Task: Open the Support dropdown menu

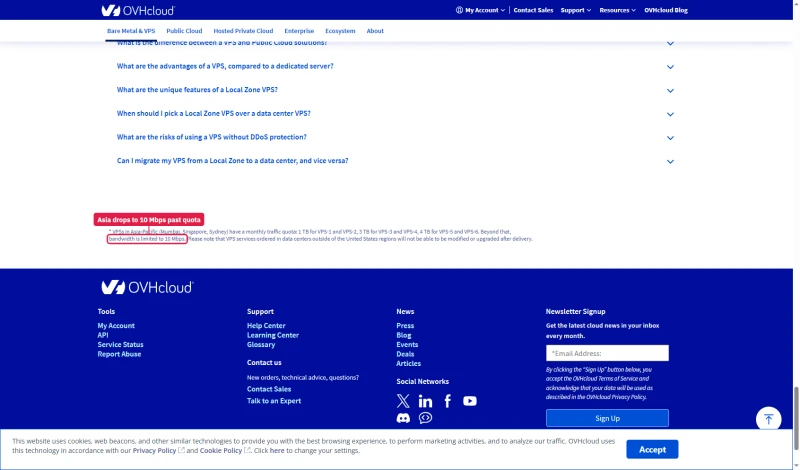Action: click(576, 10)
